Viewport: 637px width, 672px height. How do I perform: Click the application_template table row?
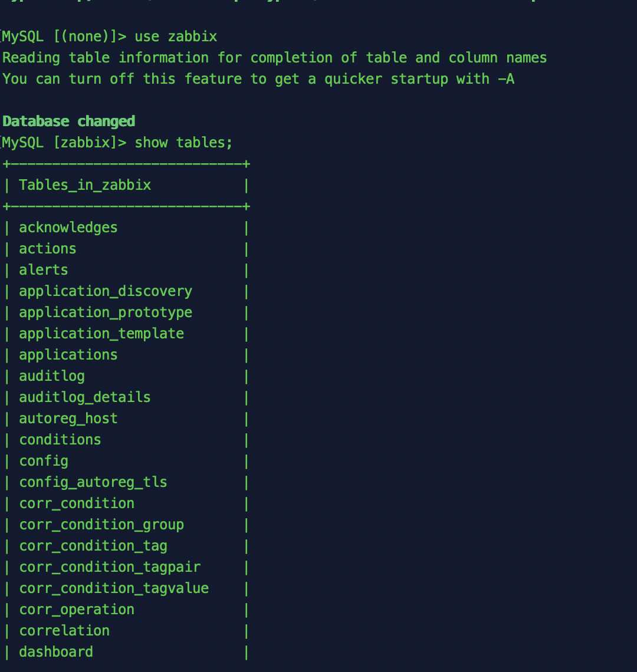coord(101,334)
